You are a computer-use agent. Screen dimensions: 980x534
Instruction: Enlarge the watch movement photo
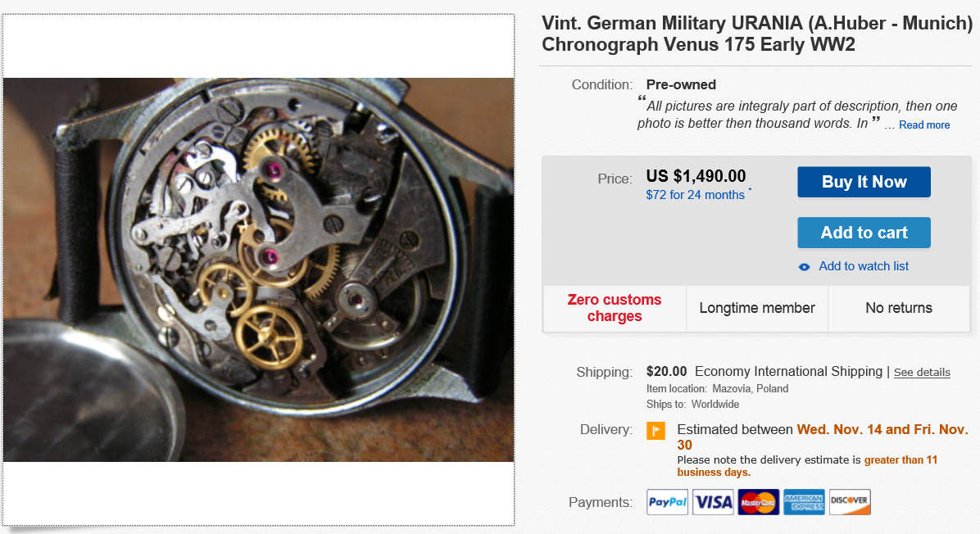click(x=258, y=269)
